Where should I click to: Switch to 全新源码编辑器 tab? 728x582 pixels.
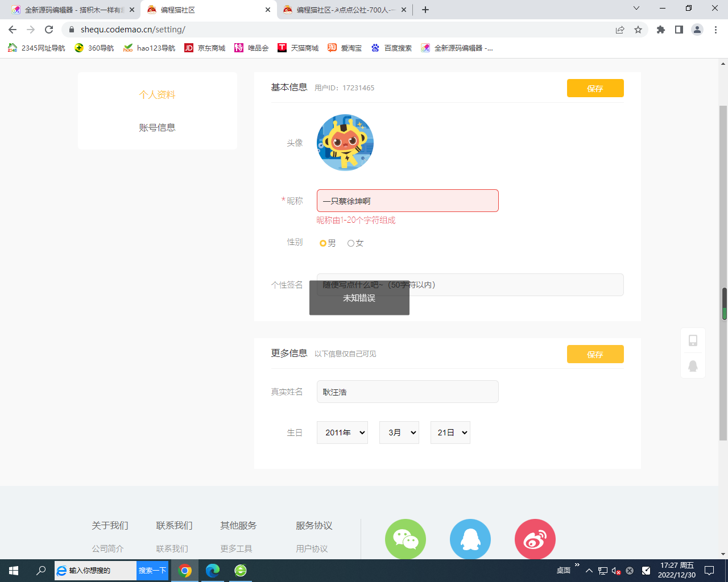click(x=72, y=10)
